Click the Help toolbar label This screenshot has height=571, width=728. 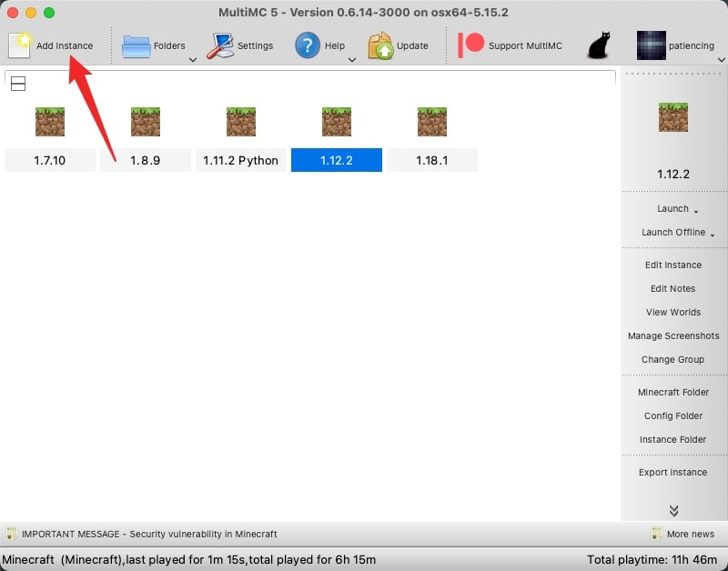335,46
